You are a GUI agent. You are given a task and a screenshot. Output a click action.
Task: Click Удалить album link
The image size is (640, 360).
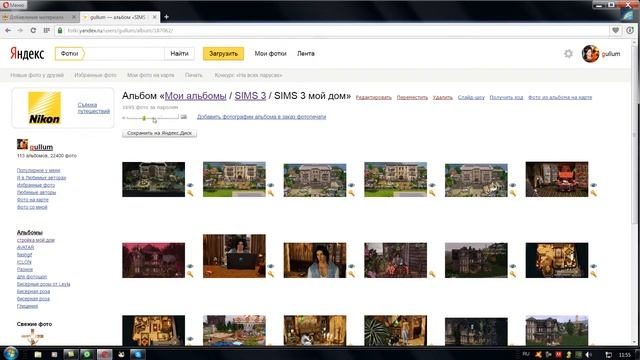pos(442,98)
